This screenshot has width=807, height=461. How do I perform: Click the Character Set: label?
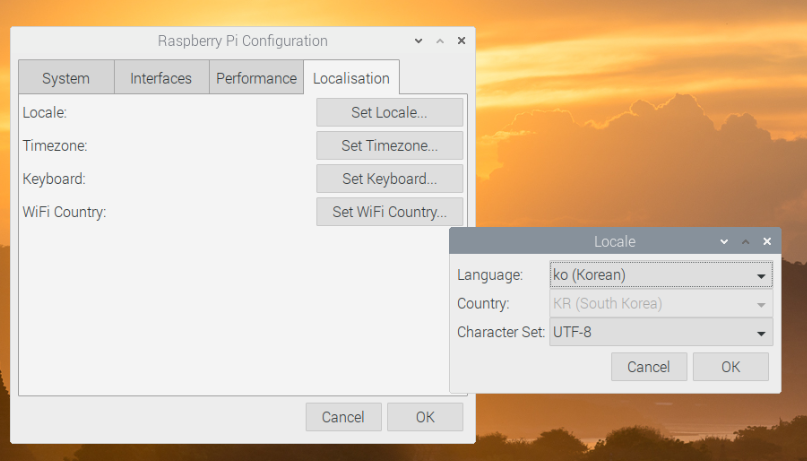pos(501,332)
